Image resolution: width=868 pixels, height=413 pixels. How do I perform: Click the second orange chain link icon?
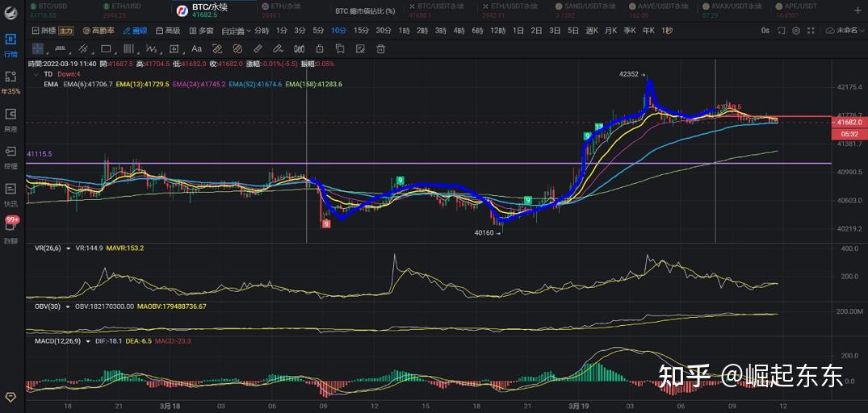click(x=238, y=48)
